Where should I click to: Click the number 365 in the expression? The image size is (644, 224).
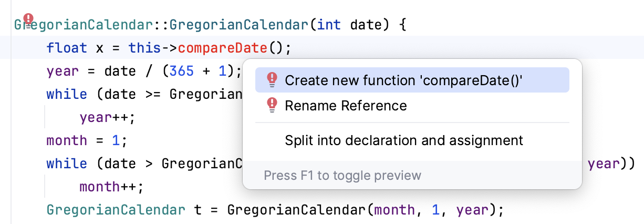[182, 71]
